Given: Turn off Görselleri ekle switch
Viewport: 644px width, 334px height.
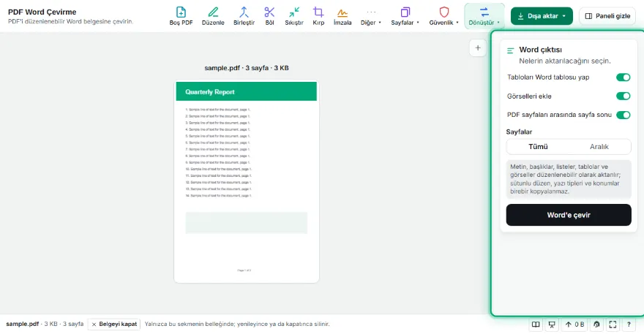Looking at the screenshot, I should (623, 96).
